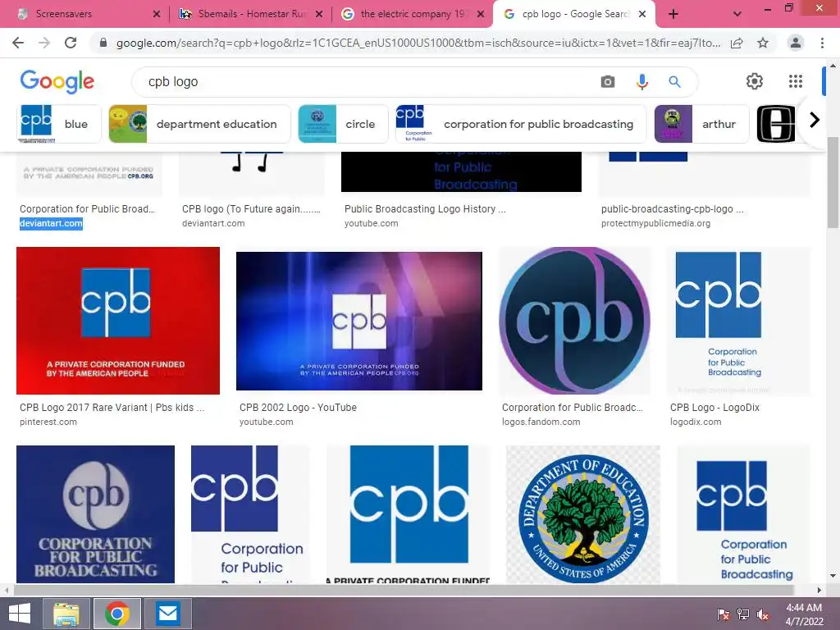The width and height of the screenshot is (840, 630).
Task: View site security lock icon
Action: click(x=103, y=43)
